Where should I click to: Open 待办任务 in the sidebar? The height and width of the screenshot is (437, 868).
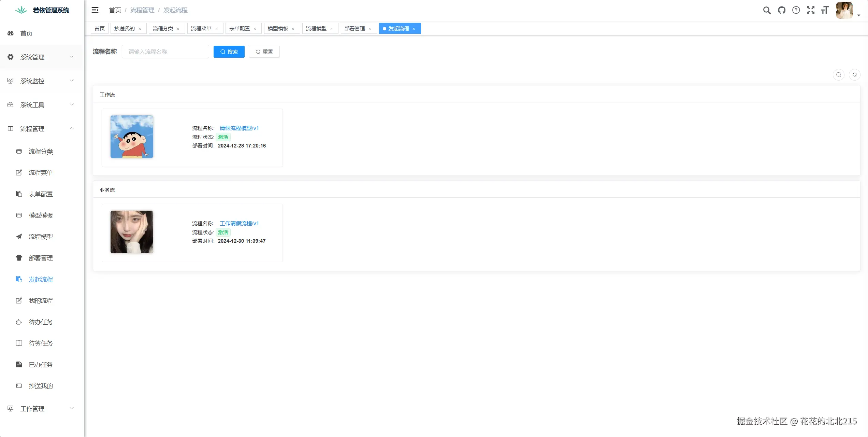[41, 322]
